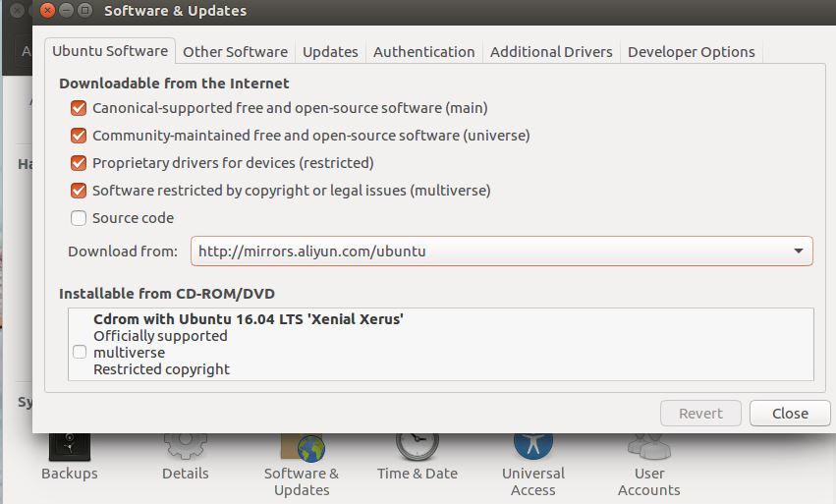
Task: Open the Authentication tab
Action: click(423, 52)
